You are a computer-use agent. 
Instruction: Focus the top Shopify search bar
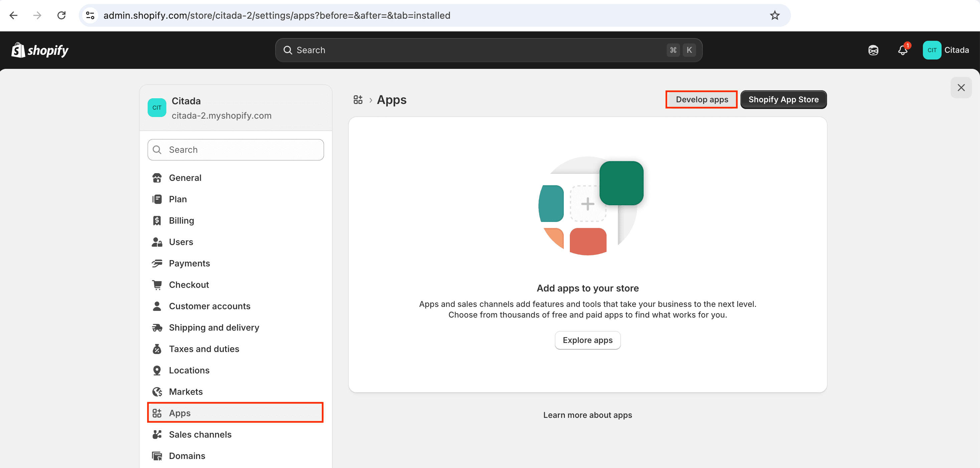pyautogui.click(x=488, y=50)
